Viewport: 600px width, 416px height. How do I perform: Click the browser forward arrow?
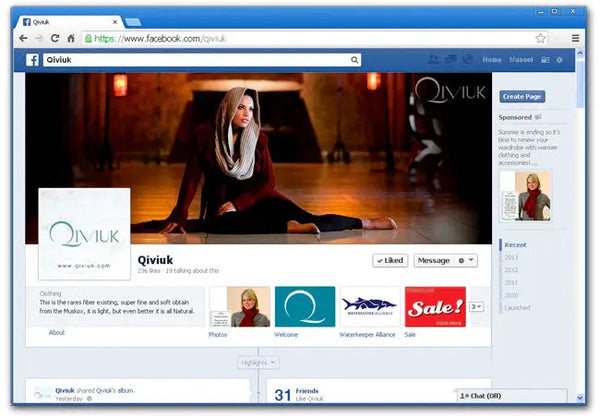click(39, 38)
